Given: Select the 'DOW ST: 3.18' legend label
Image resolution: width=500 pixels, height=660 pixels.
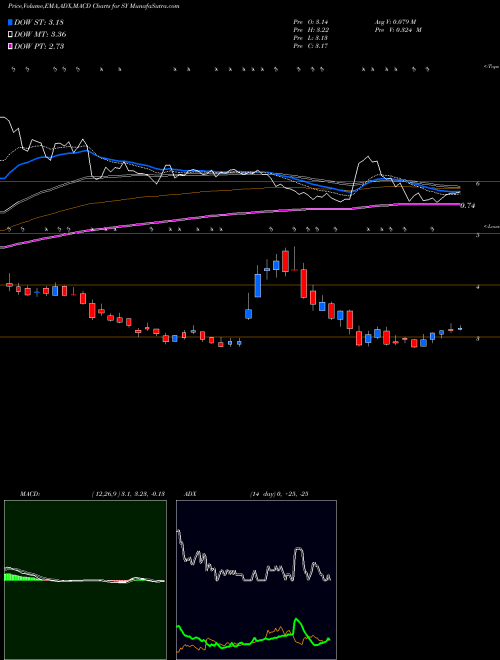Looking at the screenshot, I should (39, 22).
